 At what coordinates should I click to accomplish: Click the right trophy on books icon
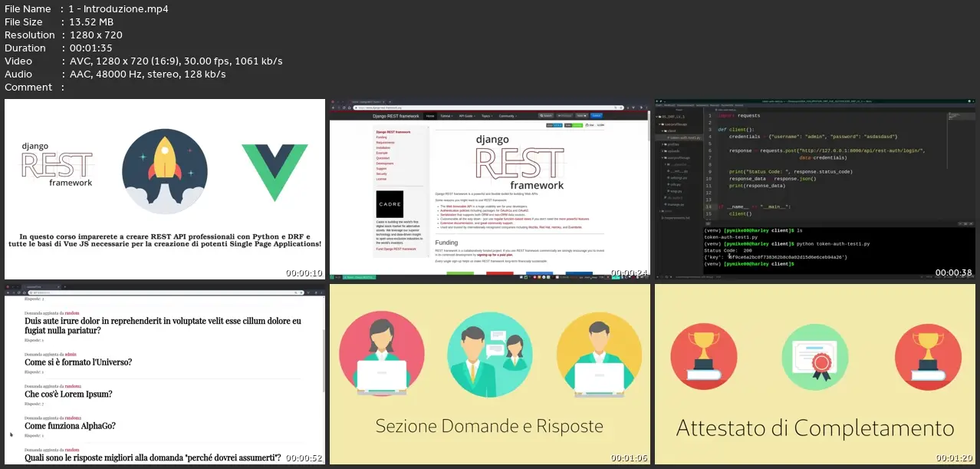tap(928, 358)
